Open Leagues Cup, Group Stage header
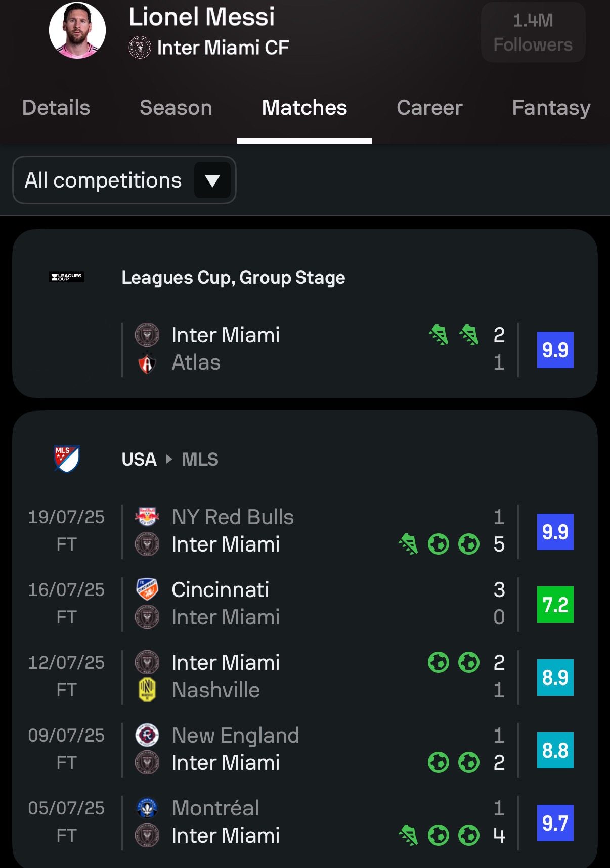 click(233, 278)
